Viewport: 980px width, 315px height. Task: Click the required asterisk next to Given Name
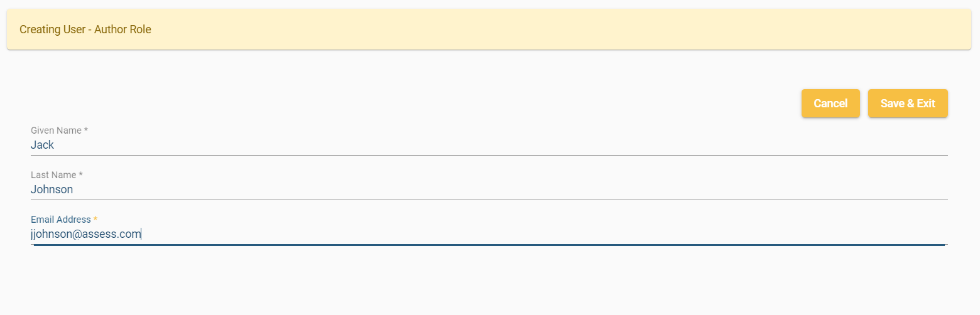[x=86, y=131]
